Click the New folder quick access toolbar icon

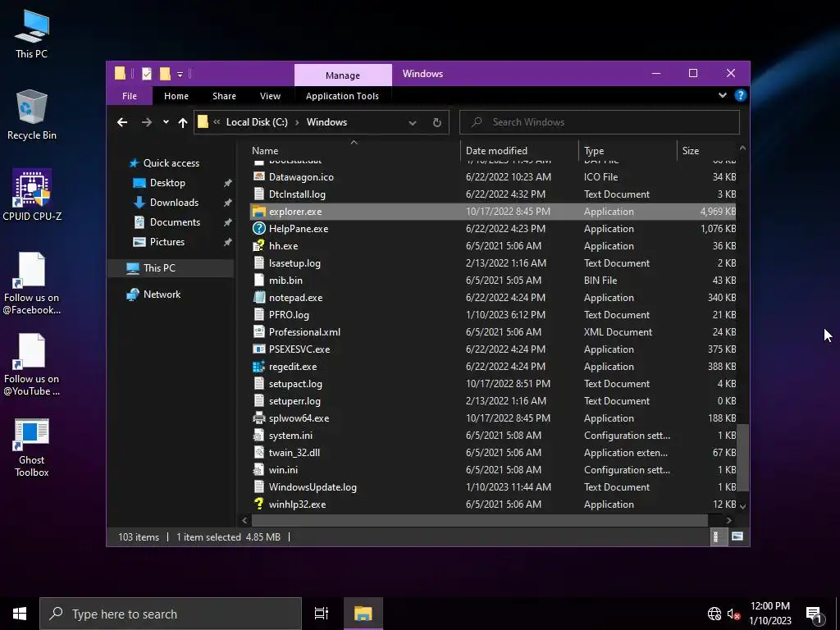point(165,74)
